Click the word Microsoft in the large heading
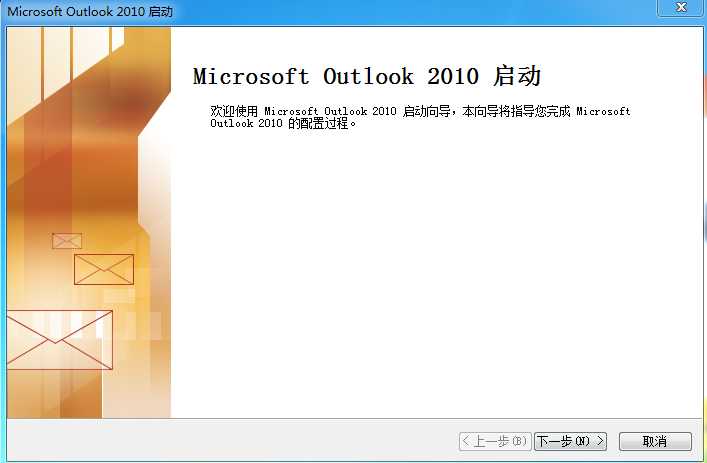 251,77
